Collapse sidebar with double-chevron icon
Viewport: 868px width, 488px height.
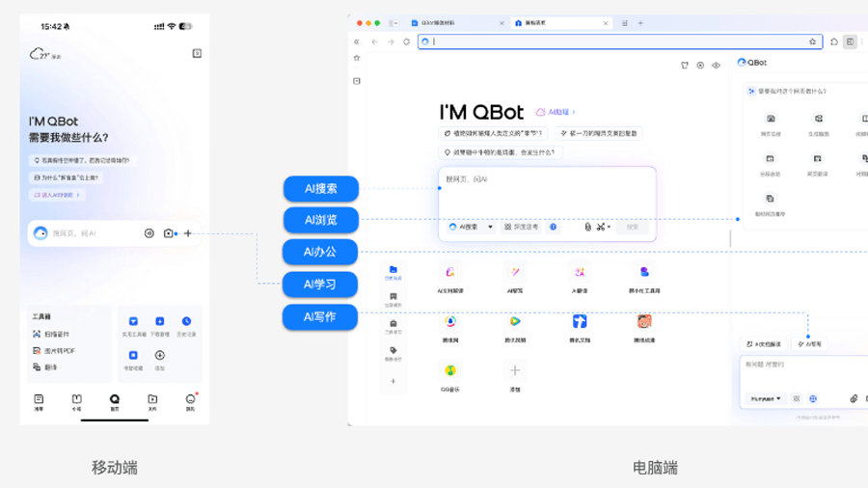[357, 41]
